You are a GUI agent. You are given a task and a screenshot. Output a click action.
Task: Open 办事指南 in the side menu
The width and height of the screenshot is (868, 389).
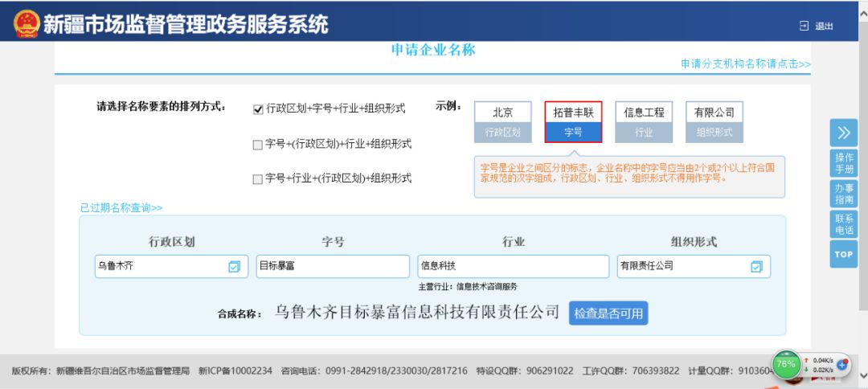click(843, 194)
